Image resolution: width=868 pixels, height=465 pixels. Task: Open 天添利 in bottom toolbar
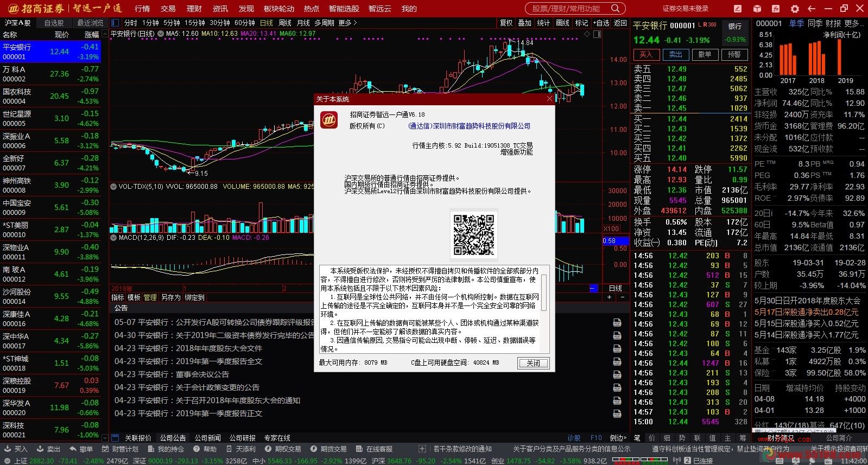240,449
